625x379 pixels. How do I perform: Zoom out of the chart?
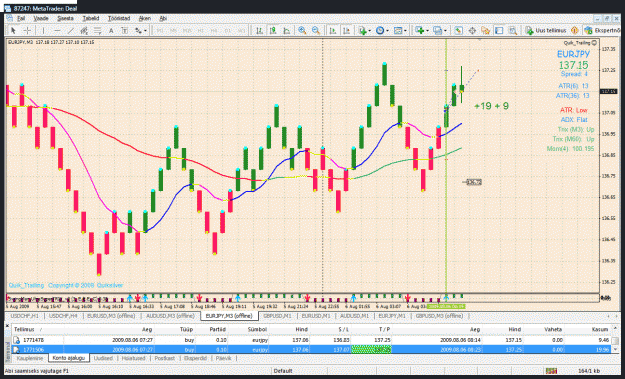coord(316,31)
